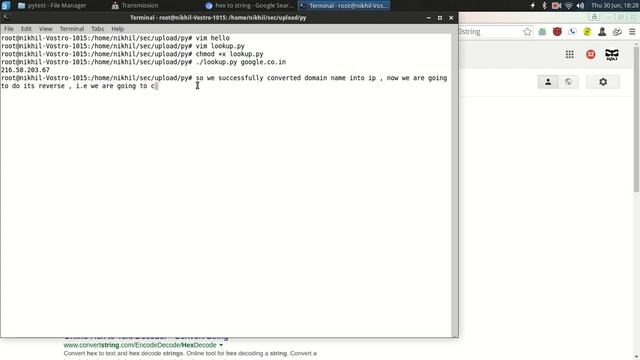The width and height of the screenshot is (640, 360).
Task: Open the Terminal menu
Action: pyautogui.click(x=72, y=29)
